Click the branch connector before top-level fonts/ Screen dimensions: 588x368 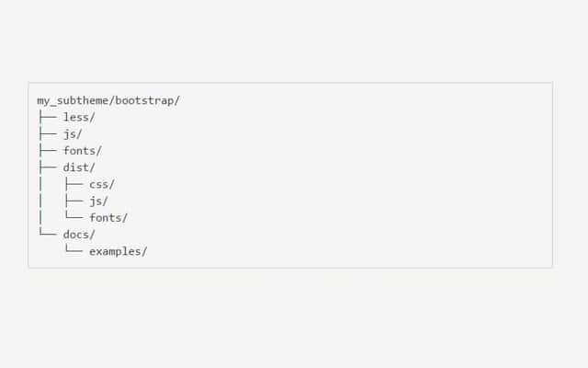47,150
